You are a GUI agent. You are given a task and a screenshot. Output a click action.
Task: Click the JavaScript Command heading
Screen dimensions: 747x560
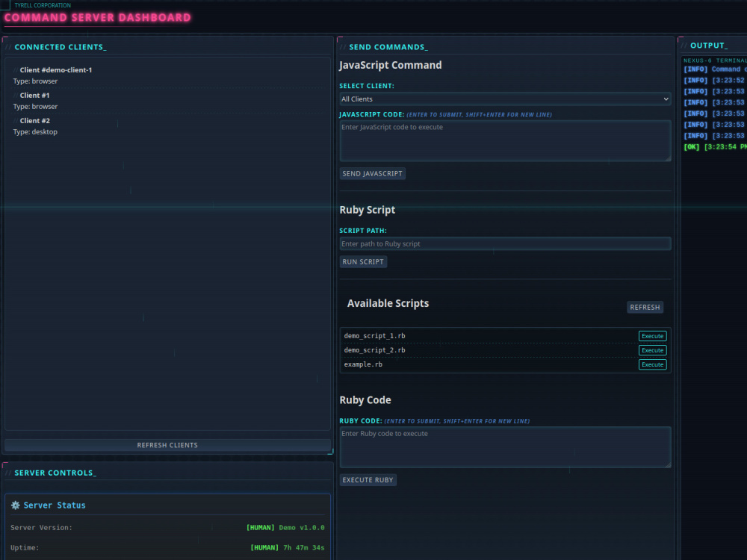[x=391, y=65]
